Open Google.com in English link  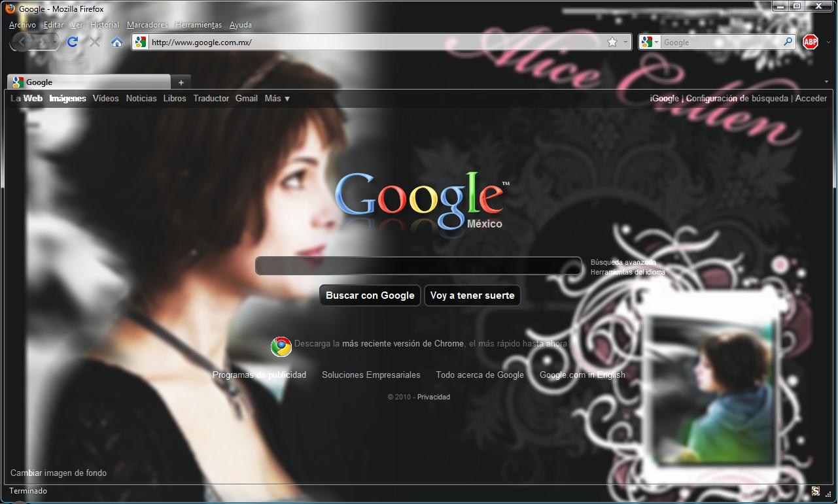point(582,375)
